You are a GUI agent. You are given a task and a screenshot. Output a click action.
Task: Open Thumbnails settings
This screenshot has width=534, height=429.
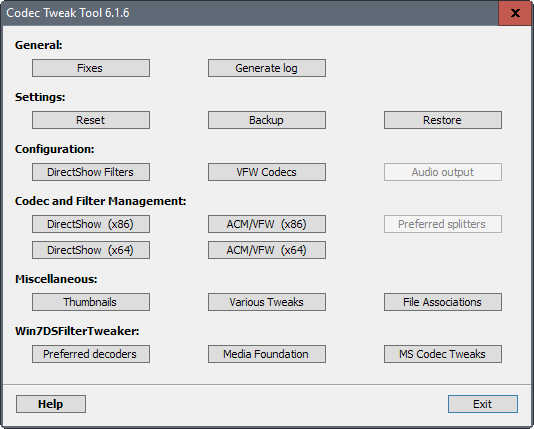point(91,302)
